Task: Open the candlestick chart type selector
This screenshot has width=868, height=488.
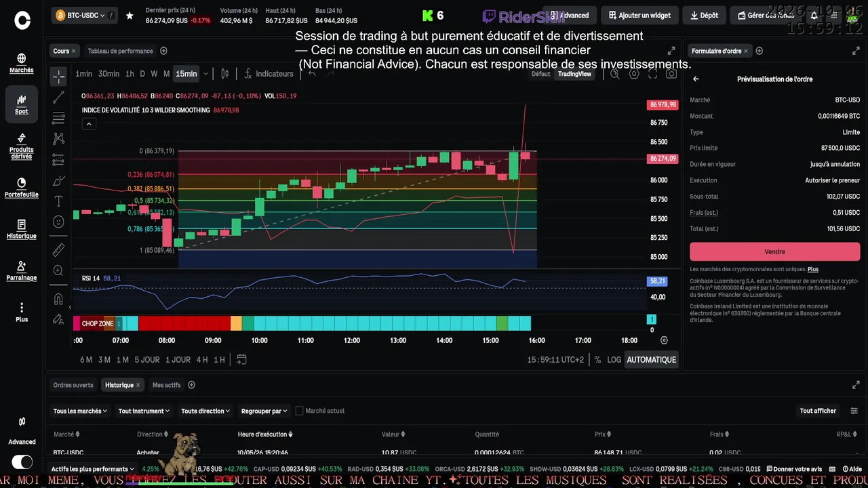Action: [x=225, y=74]
